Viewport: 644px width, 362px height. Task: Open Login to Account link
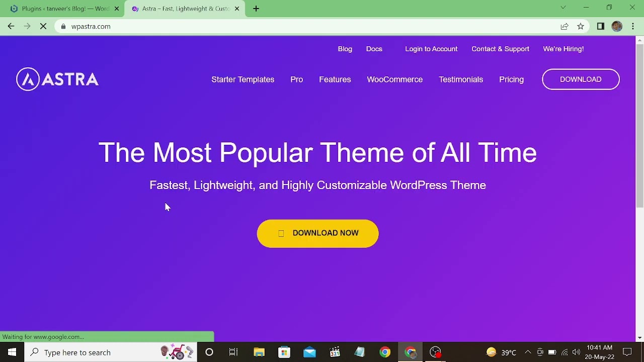(431, 49)
